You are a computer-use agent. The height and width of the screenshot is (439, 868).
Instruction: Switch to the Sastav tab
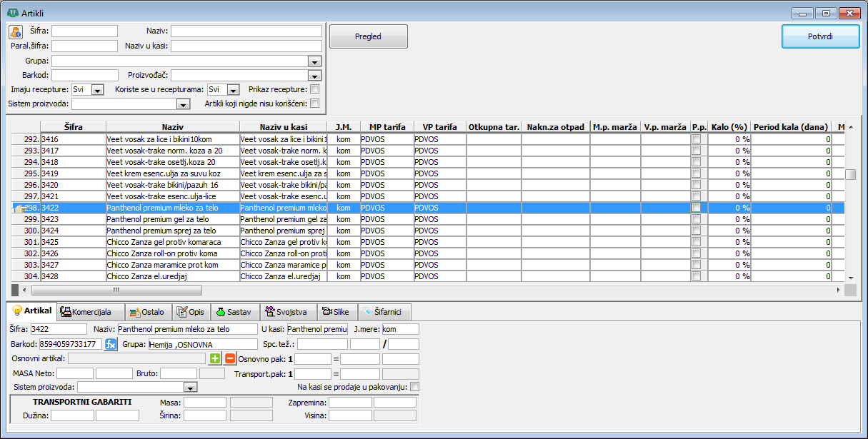pos(233,312)
